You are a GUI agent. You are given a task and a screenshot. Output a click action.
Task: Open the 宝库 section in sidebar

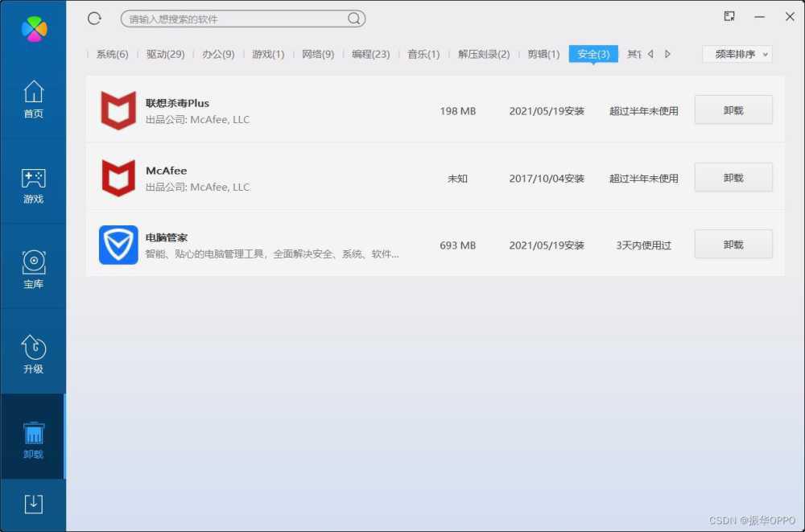point(33,269)
